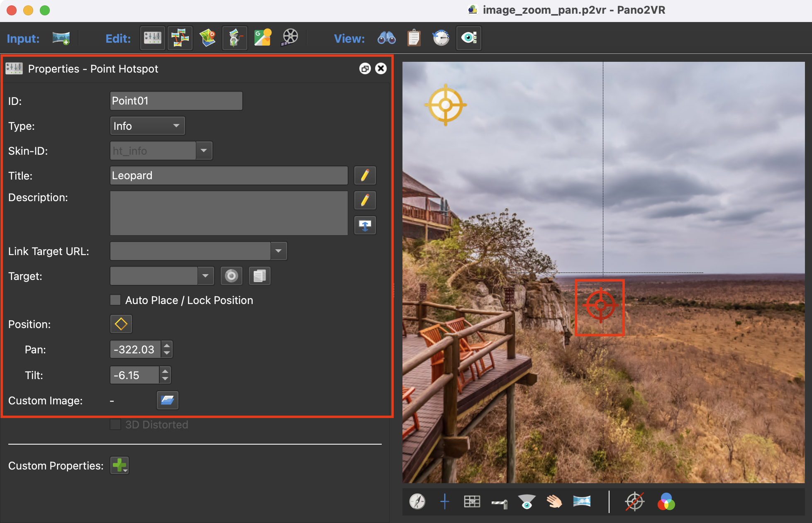Image resolution: width=812 pixels, height=523 pixels.
Task: Expand the Target dropdown arrow
Action: pyautogui.click(x=205, y=276)
